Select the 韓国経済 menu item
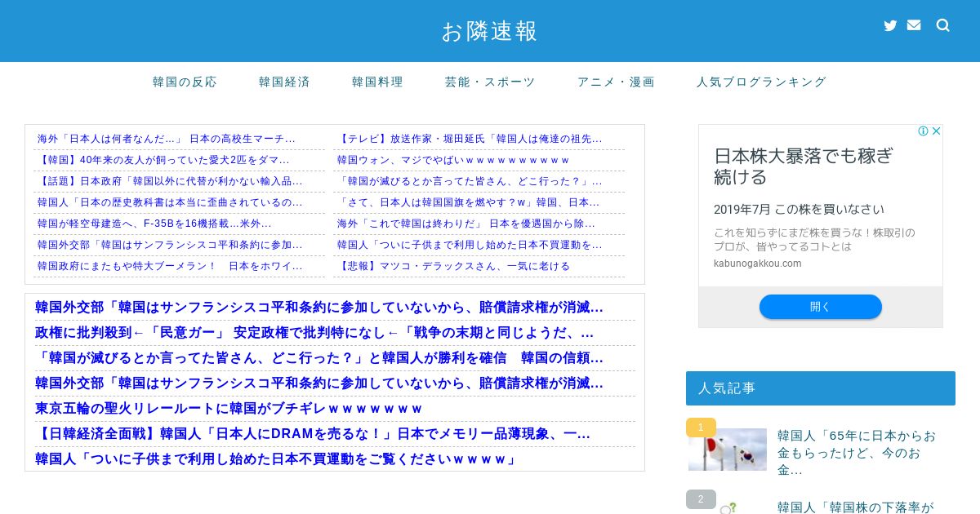 click(x=284, y=82)
